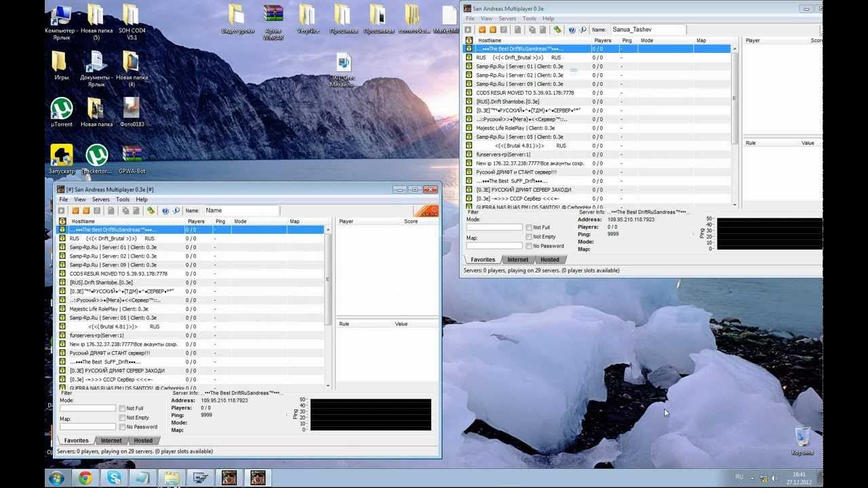This screenshot has width=868, height=488.
Task: Click the clock showing 16:41 in taskbar
Action: click(799, 478)
